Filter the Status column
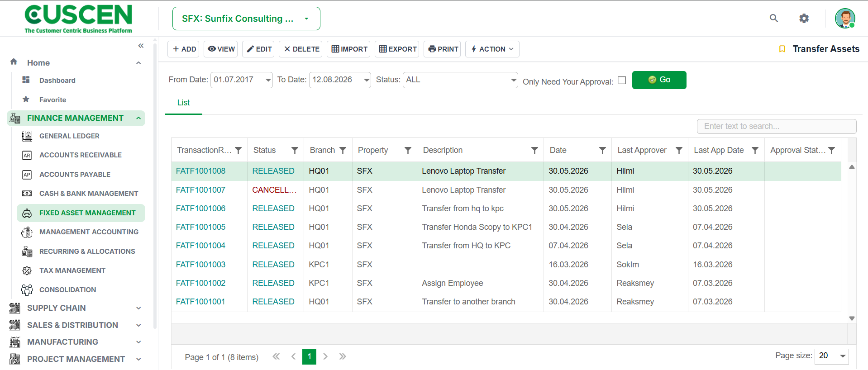Viewport: 868px width, 370px height. click(x=295, y=150)
